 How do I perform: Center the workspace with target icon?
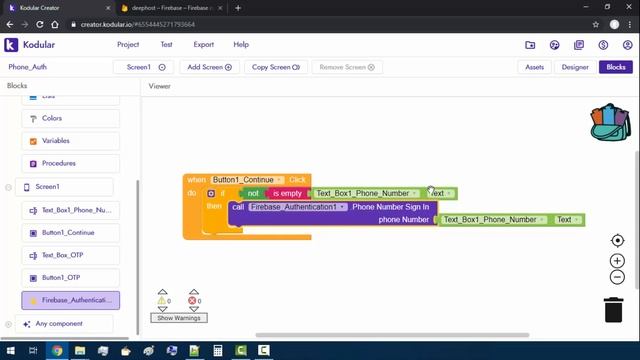[x=617, y=240]
